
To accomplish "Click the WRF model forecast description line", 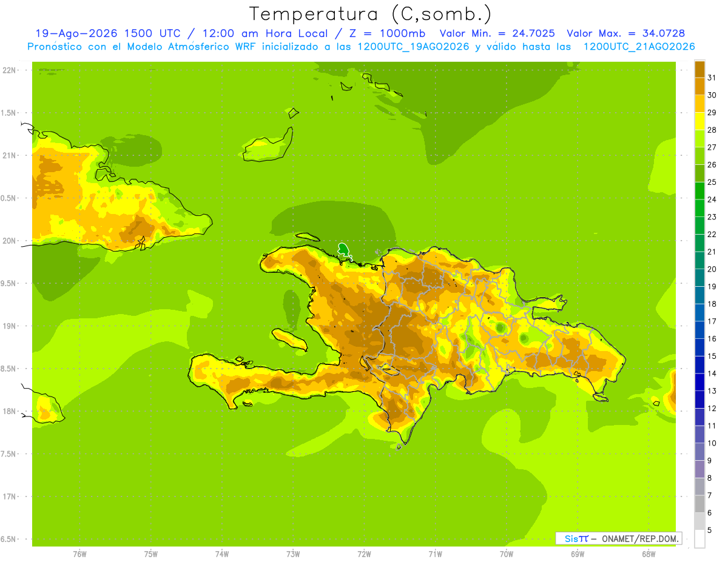I will (x=362, y=46).
